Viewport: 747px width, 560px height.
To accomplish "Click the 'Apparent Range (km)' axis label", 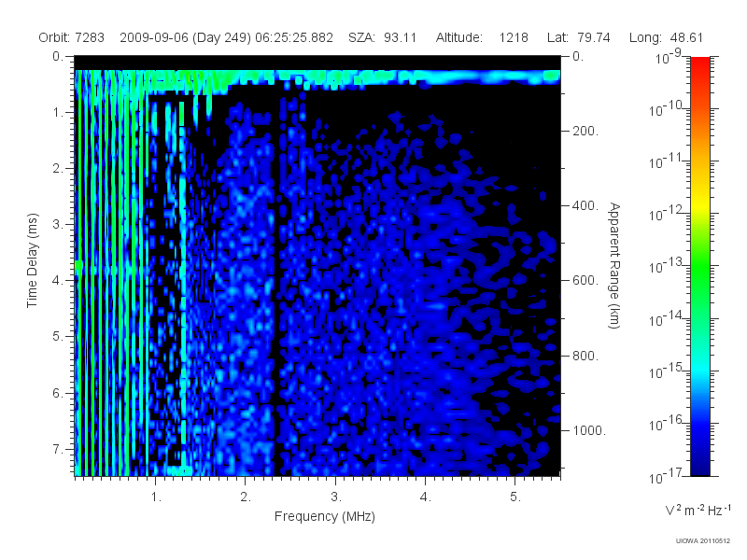I will tap(614, 265).
